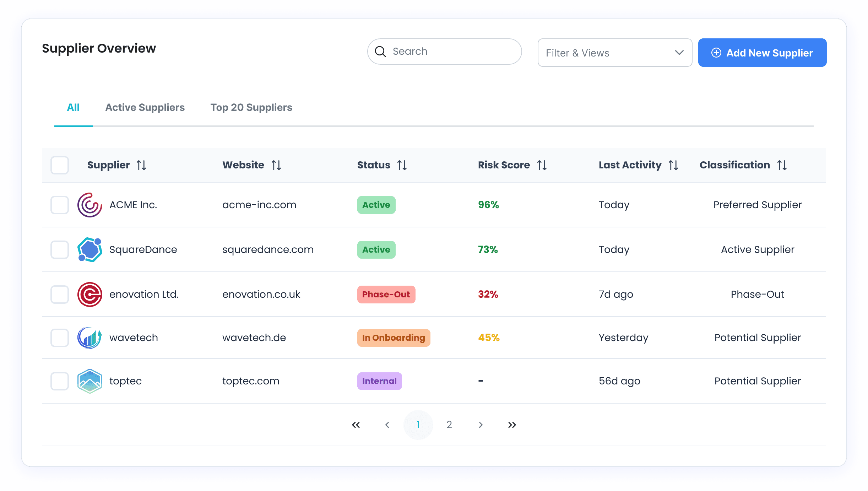The height and width of the screenshot is (491, 868).
Task: Click the enovation Ltd. circular logo
Action: pos(89,294)
